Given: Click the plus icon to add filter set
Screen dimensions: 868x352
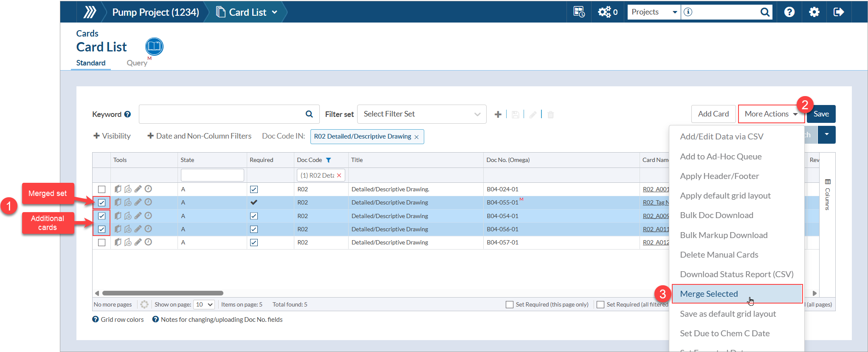Looking at the screenshot, I should pyautogui.click(x=498, y=114).
